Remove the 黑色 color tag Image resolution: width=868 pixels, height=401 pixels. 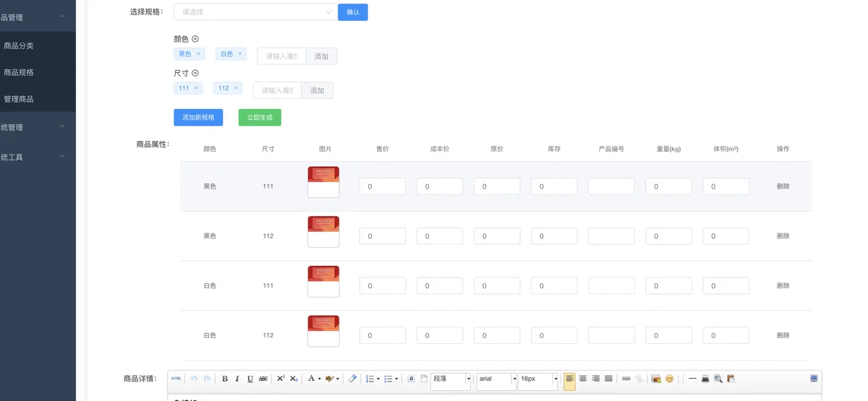click(x=198, y=53)
